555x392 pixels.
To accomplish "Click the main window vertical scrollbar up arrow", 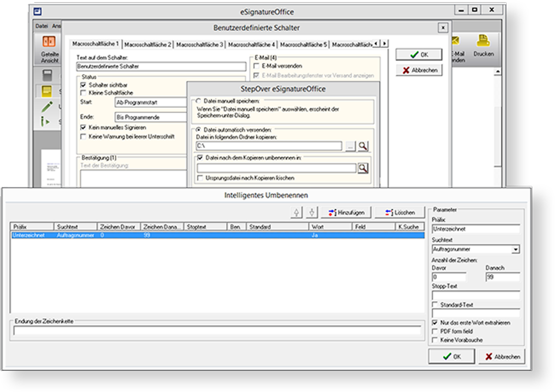I will coord(497,72).
